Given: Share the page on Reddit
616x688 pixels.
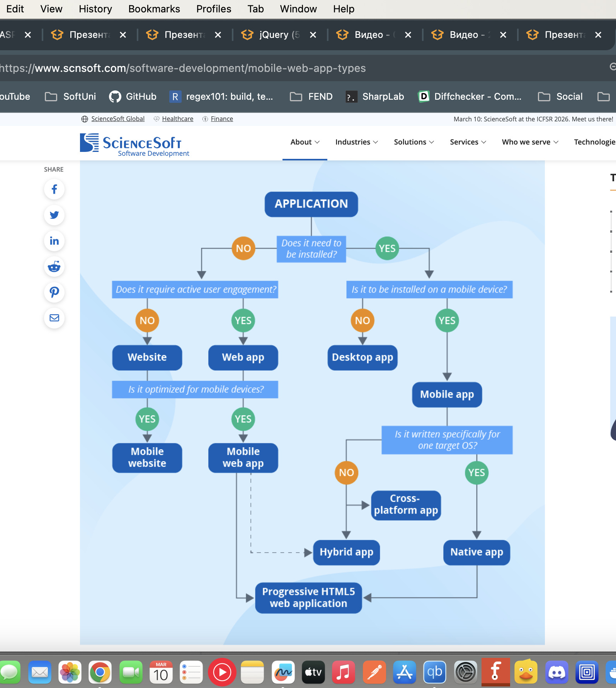Looking at the screenshot, I should pyautogui.click(x=54, y=266).
